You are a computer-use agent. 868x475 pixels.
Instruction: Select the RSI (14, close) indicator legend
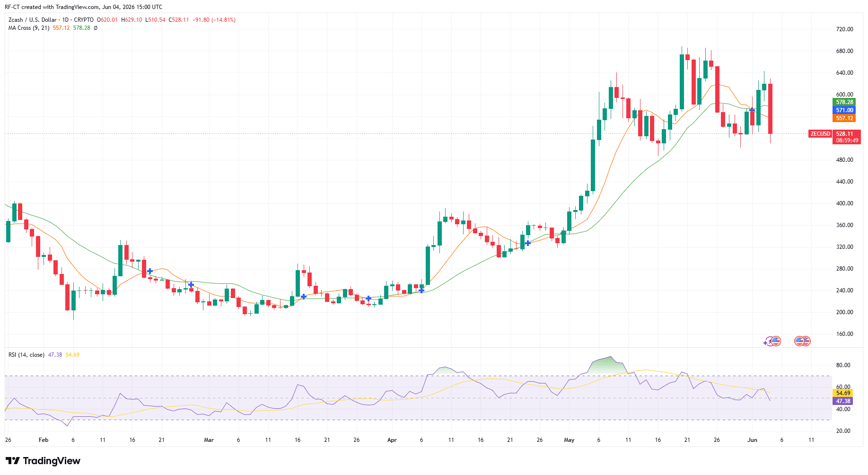coord(26,355)
